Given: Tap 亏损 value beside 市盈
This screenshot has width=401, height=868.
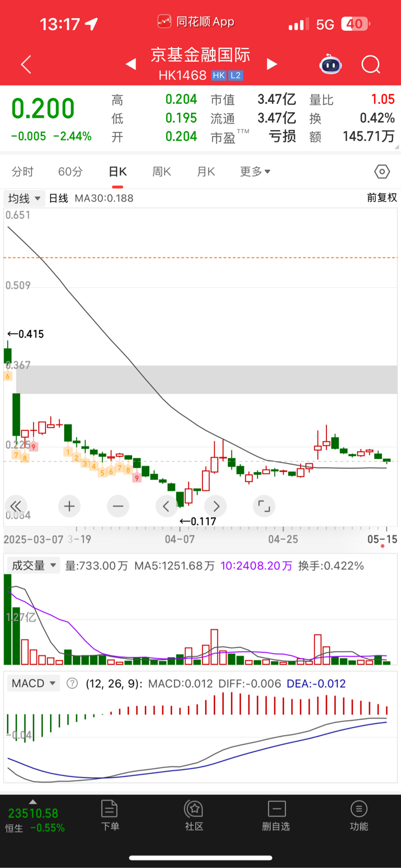Looking at the screenshot, I should click(x=282, y=136).
